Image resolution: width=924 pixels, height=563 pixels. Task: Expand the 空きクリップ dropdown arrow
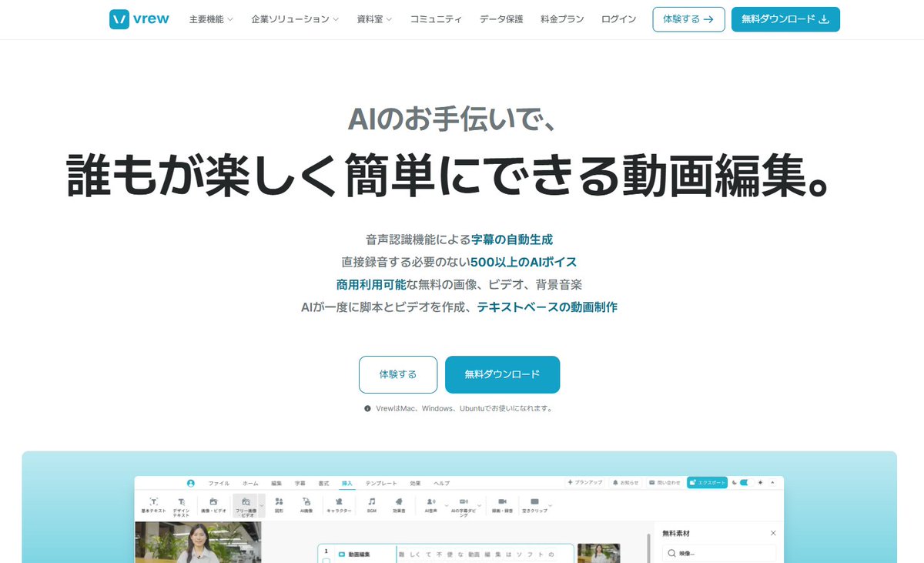click(x=551, y=505)
